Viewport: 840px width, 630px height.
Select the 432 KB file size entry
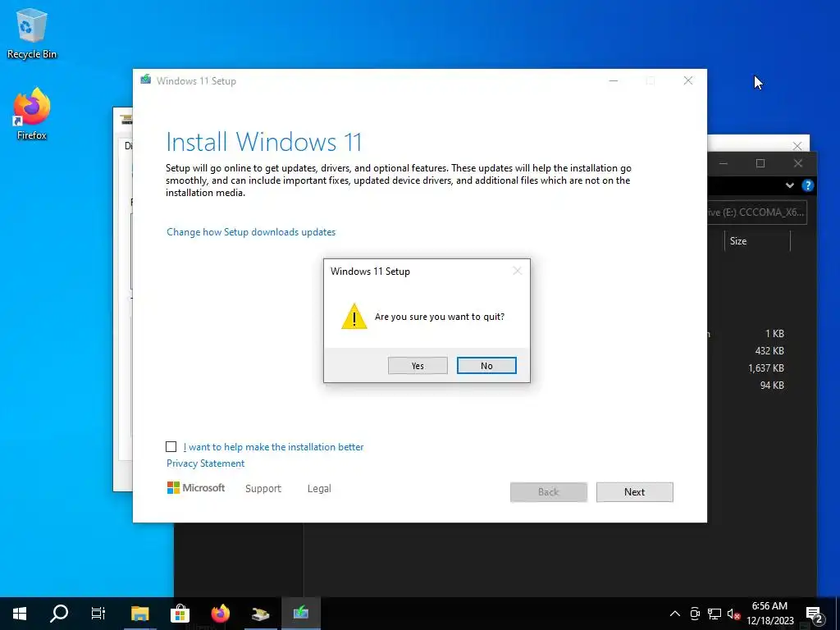coord(769,351)
